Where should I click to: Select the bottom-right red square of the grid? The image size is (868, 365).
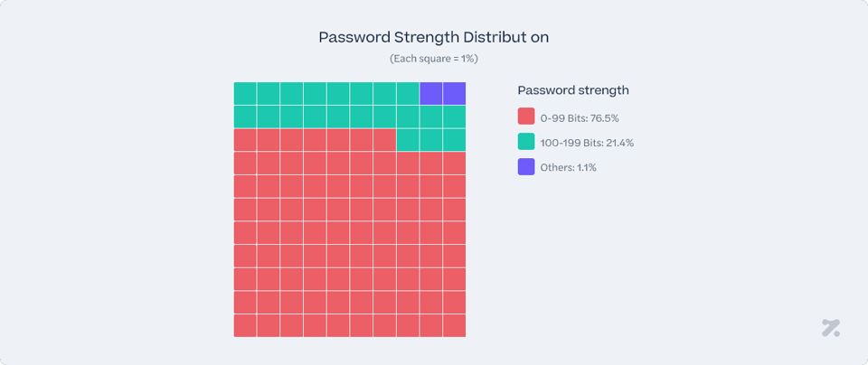pos(454,325)
